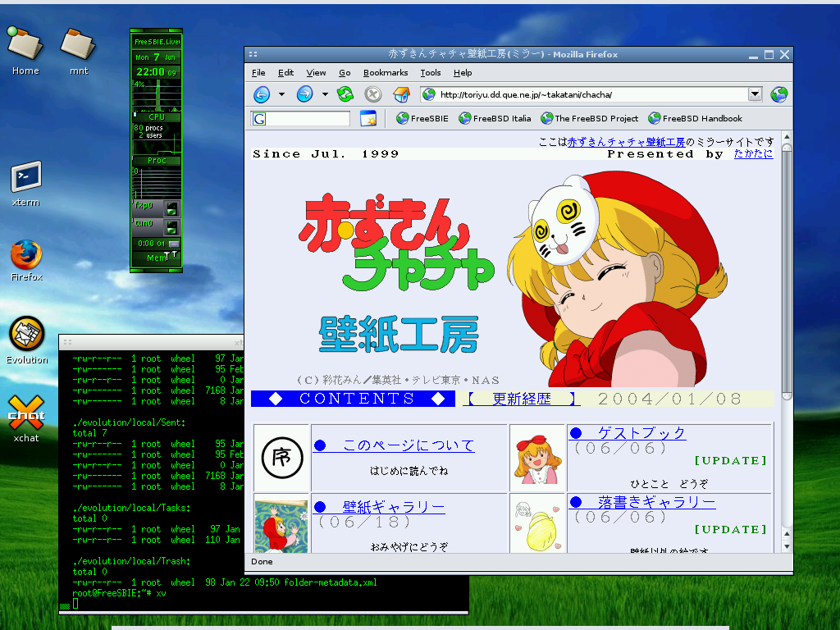This screenshot has height=630, width=840.
Task: Click the 'Mon 7 Jun' date in GKrellM
Action: pos(155,57)
